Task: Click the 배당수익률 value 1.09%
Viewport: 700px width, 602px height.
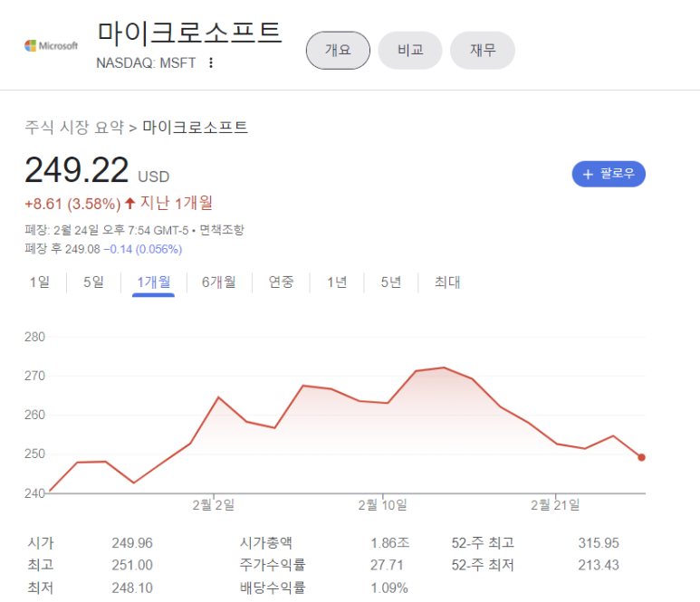Action: (x=389, y=588)
